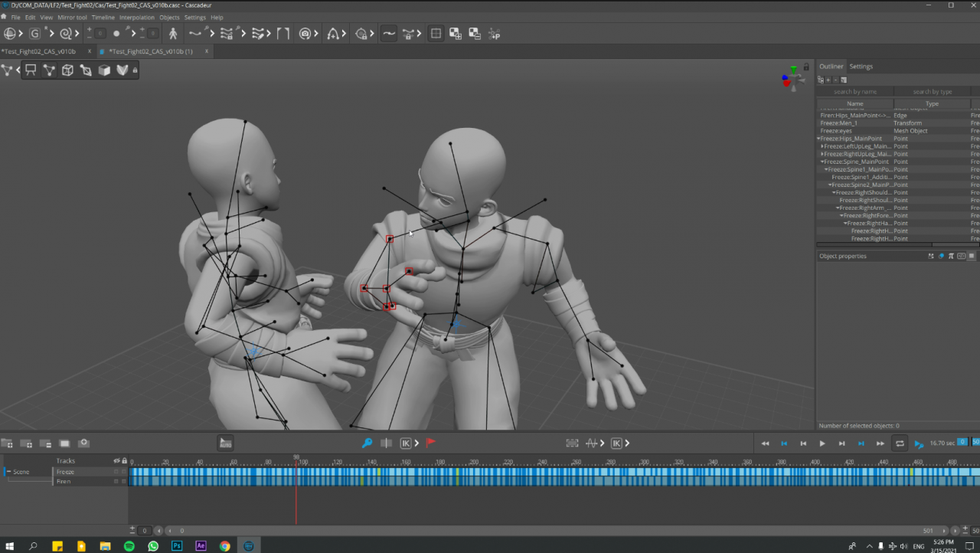Image resolution: width=980 pixels, height=553 pixels.
Task: Select the solid cube mesh view mode
Action: coord(104,70)
